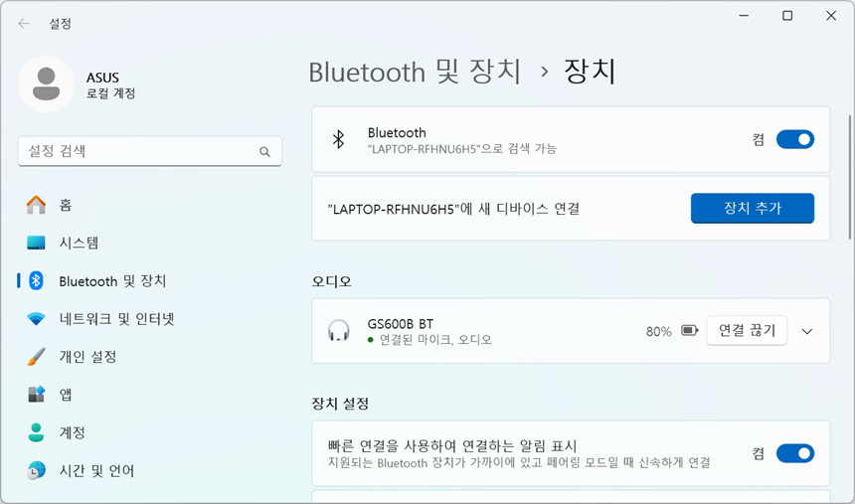The width and height of the screenshot is (855, 504).
Task: Click the personalization paintbrush icon
Action: (x=37, y=357)
